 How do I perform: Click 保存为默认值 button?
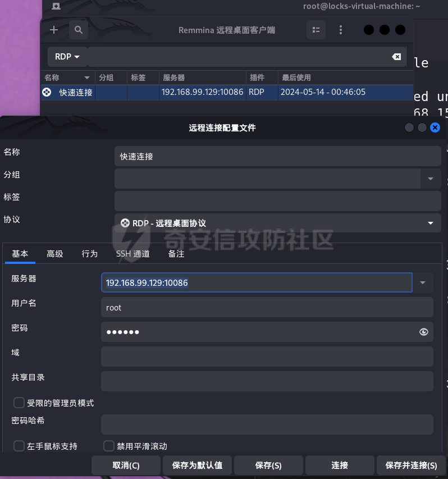coord(197,466)
